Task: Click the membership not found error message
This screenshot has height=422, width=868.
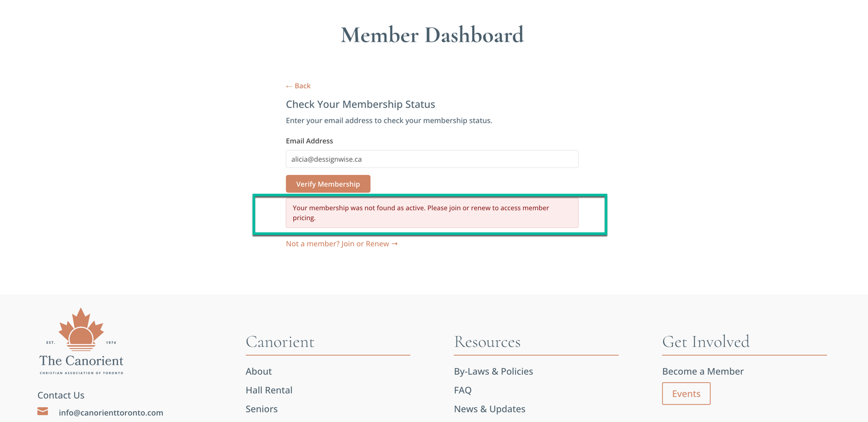Action: click(432, 213)
